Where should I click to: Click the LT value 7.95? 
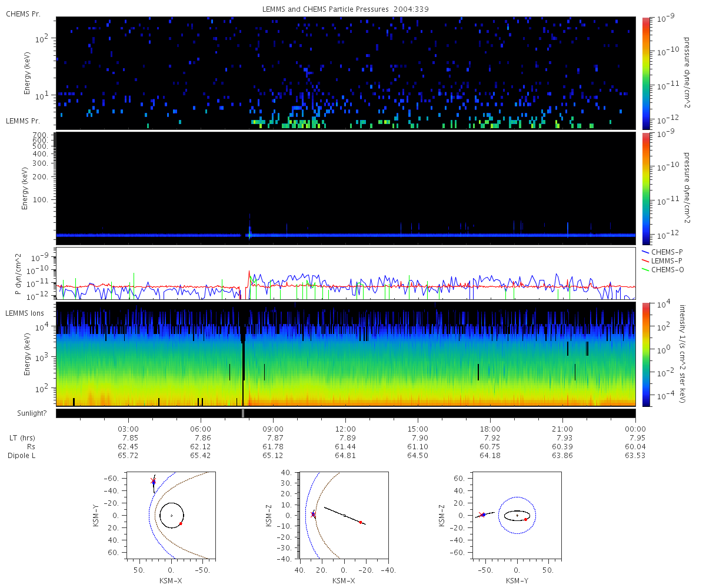[x=636, y=438]
